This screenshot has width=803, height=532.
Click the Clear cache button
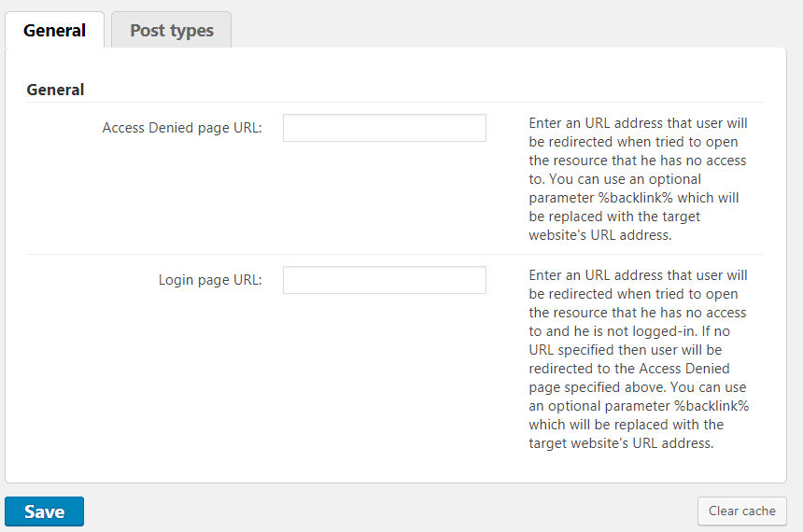point(741,511)
